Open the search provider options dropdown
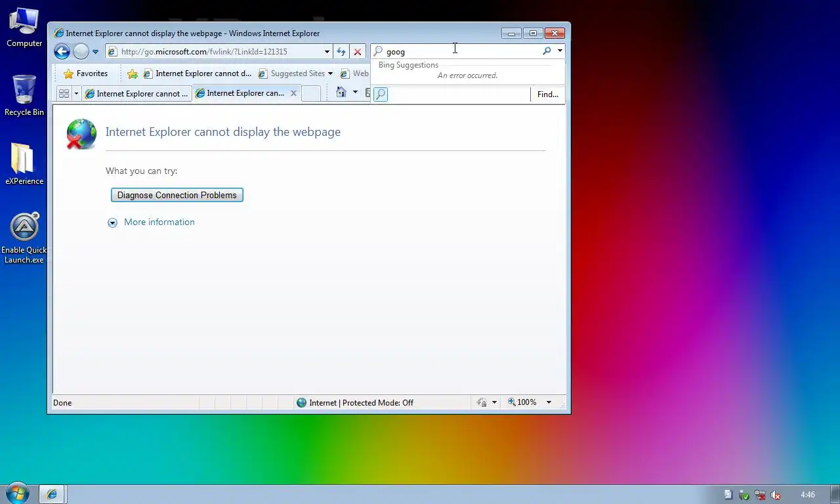840x504 pixels. pos(560,51)
